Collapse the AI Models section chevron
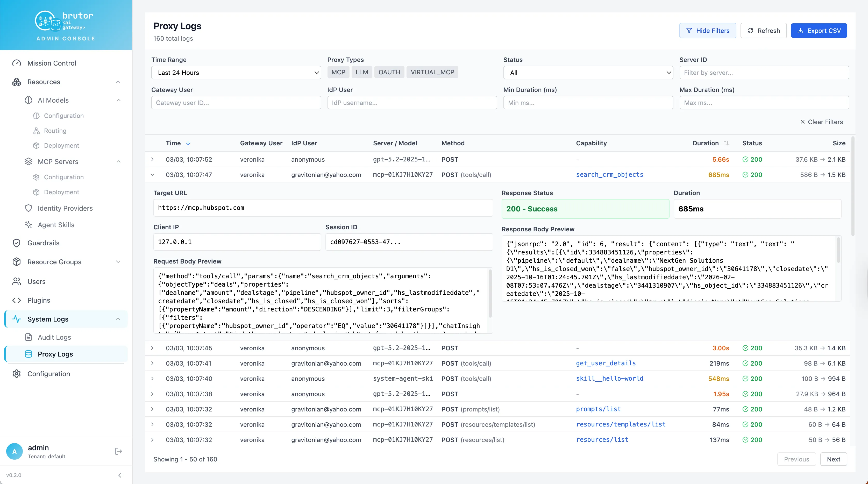This screenshot has width=868, height=484. [119, 100]
